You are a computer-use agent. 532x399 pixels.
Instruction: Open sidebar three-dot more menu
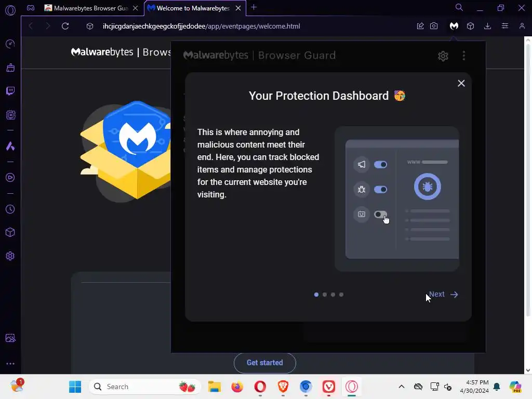coord(10,364)
